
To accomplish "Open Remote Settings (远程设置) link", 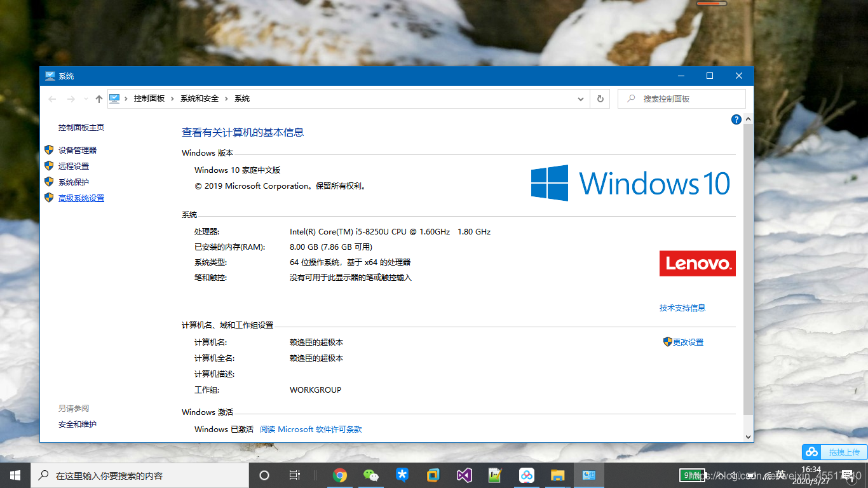I will 74,166.
